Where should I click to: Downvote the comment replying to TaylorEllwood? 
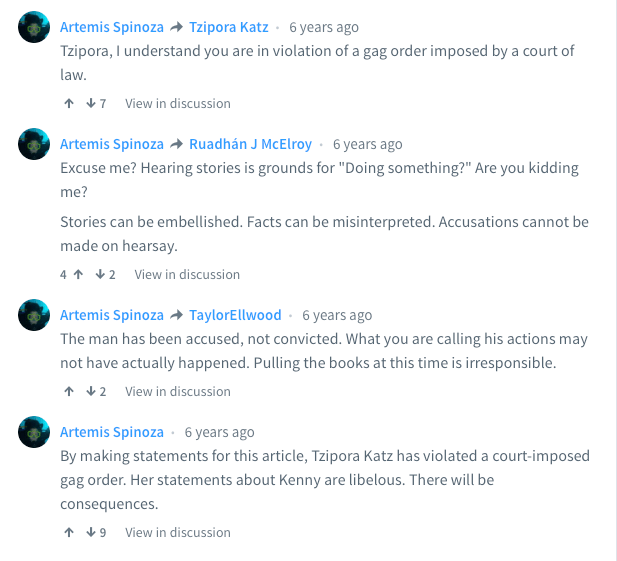point(90,391)
